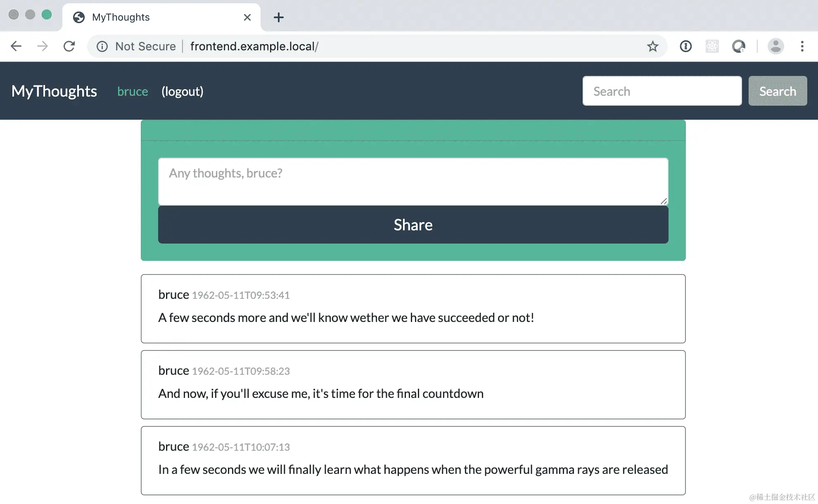This screenshot has width=818, height=504.
Task: Reload the page with refresh icon
Action: click(x=69, y=46)
